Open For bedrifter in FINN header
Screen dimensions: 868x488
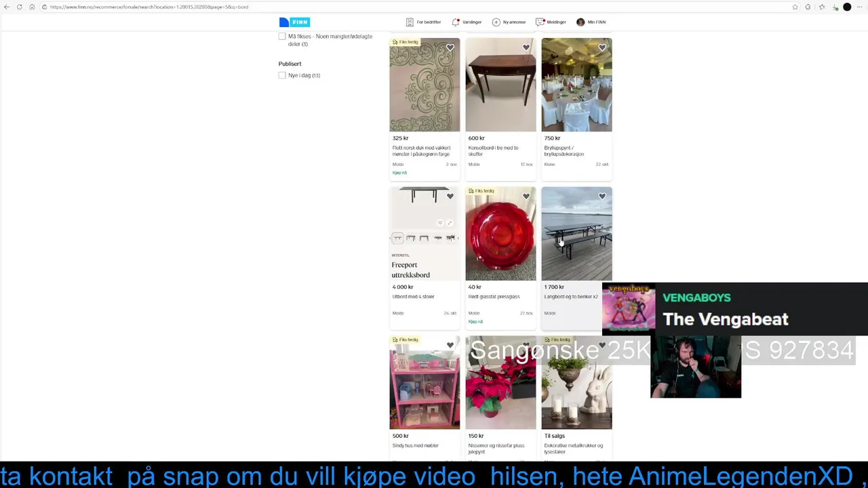coord(423,22)
